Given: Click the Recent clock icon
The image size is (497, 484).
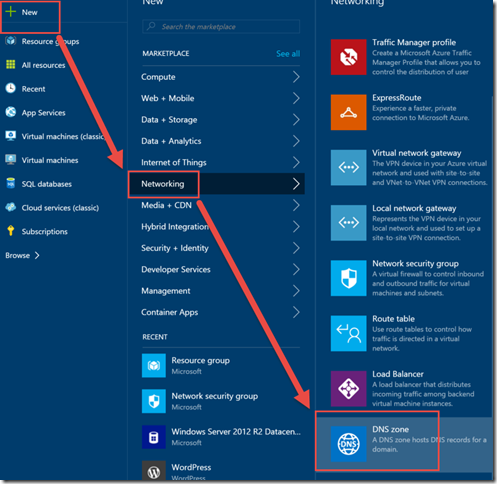Looking at the screenshot, I should (x=11, y=88).
